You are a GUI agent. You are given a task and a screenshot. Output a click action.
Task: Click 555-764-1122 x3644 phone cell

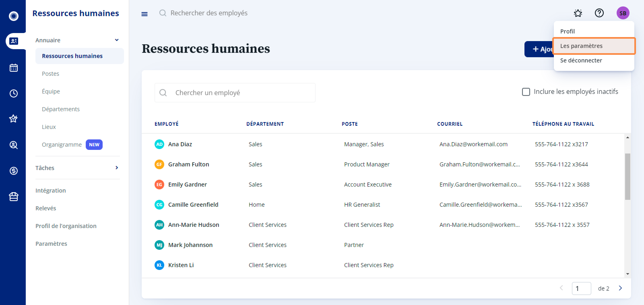point(561,164)
